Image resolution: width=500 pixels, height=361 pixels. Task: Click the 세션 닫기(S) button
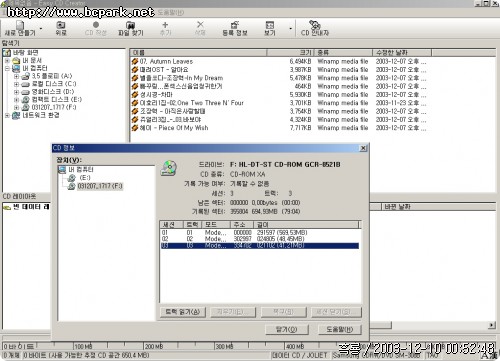point(336,312)
